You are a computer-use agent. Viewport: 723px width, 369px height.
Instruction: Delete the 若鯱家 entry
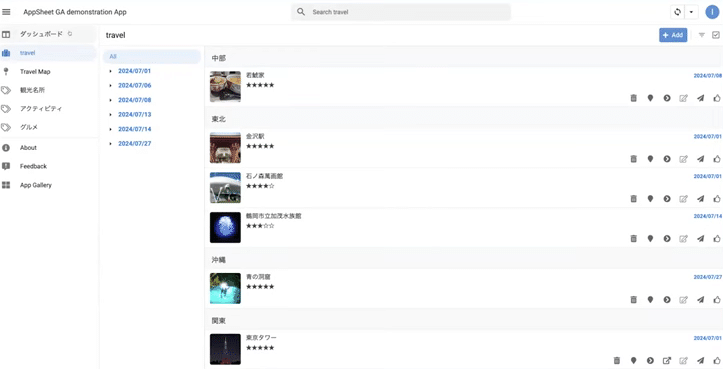pyautogui.click(x=634, y=98)
